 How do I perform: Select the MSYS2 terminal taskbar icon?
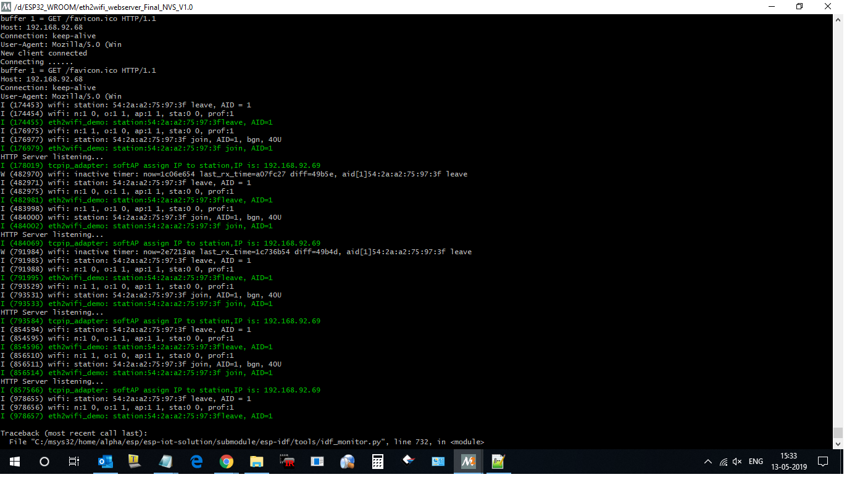pyautogui.click(x=469, y=462)
